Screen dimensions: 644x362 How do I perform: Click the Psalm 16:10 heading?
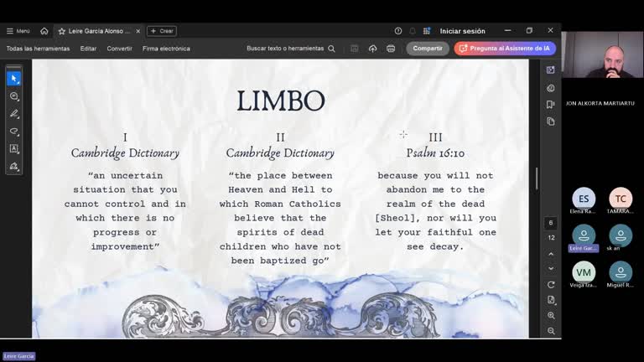tap(435, 153)
